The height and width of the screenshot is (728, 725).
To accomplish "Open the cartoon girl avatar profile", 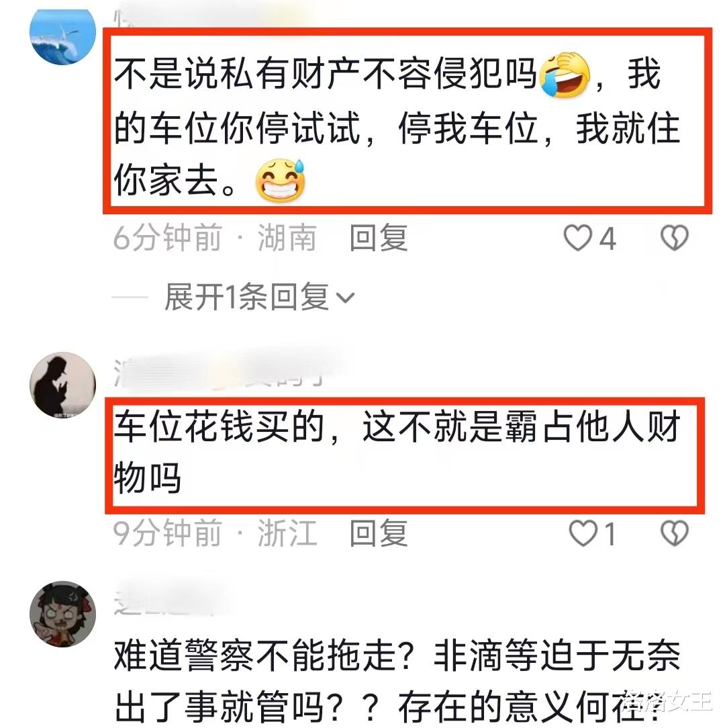I will pos(62,613).
